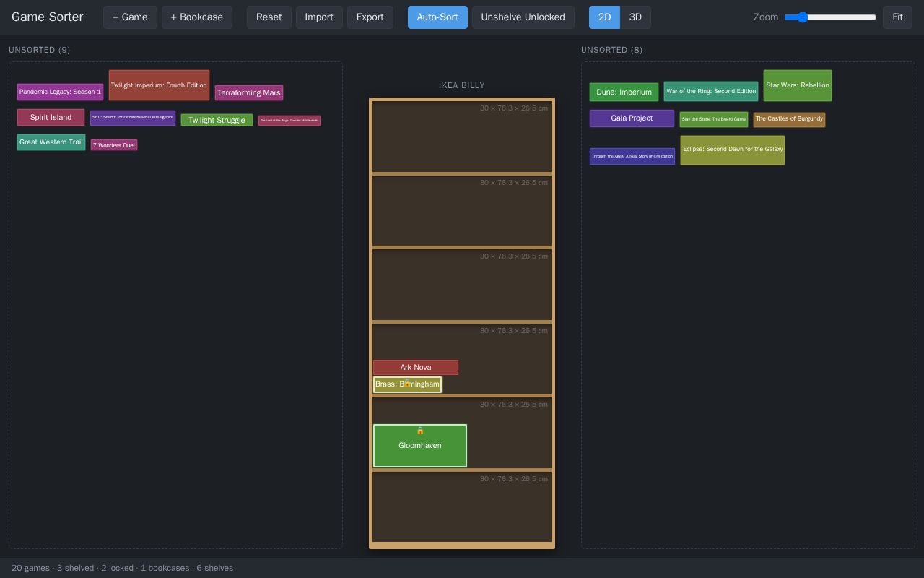The height and width of the screenshot is (578, 924).
Task: Click the empty shelf directly below Gloomhaven
Action: coord(462,506)
